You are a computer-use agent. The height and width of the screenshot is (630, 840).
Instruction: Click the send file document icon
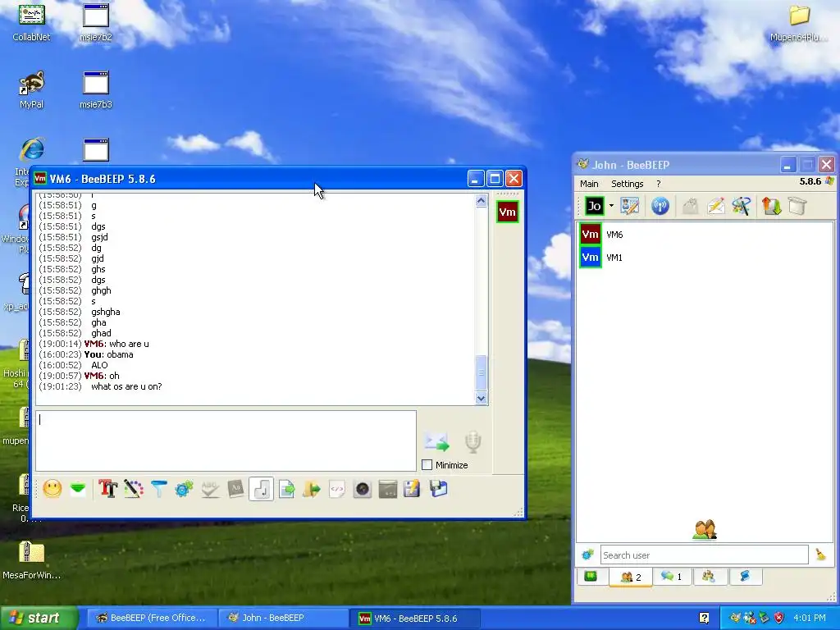point(286,489)
